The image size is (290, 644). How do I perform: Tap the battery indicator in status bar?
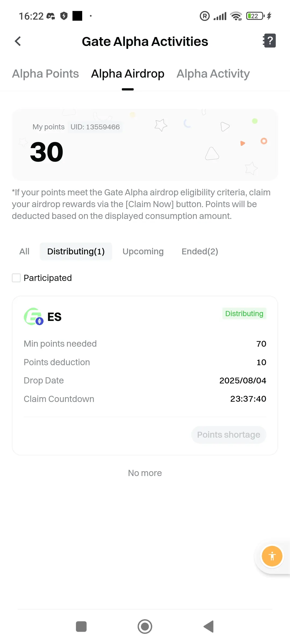255,16
